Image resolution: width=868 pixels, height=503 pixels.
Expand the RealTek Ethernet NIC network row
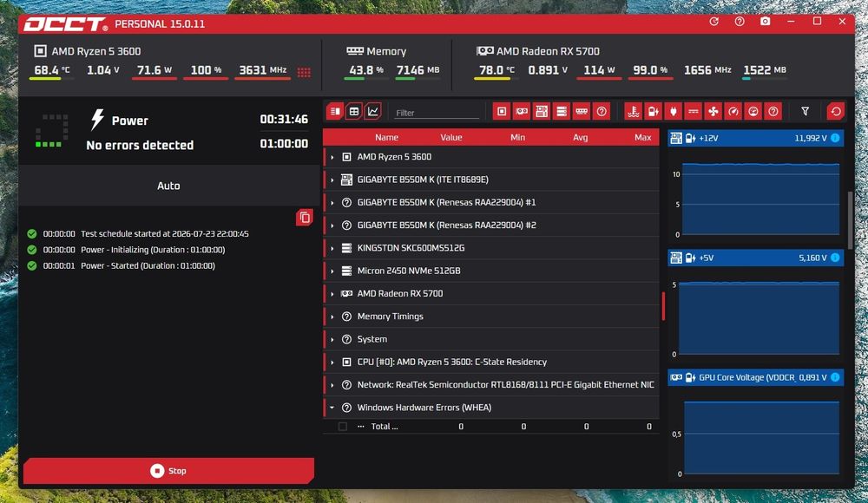click(x=332, y=385)
